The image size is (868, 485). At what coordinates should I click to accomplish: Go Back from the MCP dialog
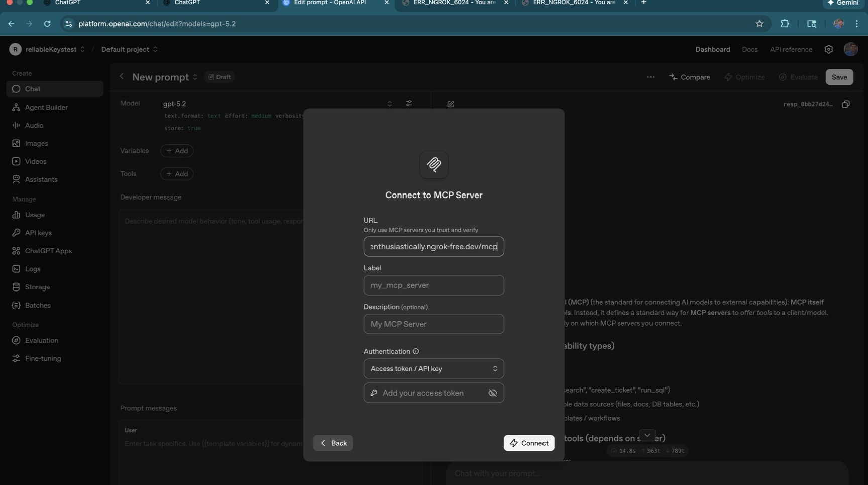click(333, 443)
